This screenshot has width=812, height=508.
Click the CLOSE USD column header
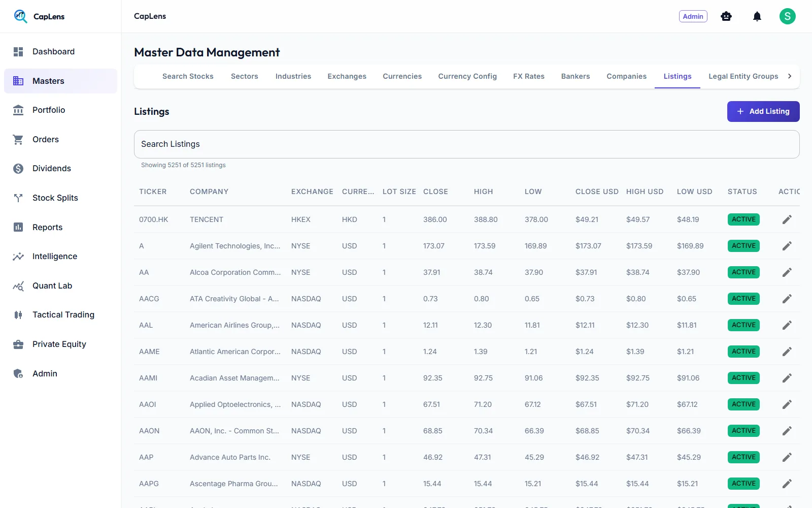click(597, 192)
